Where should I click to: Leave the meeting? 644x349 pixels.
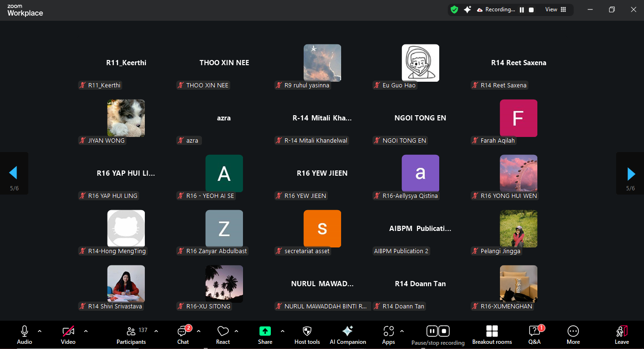(621, 334)
